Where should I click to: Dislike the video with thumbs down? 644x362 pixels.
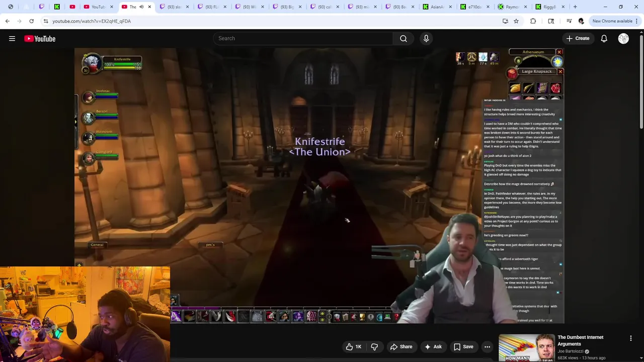coord(374,346)
